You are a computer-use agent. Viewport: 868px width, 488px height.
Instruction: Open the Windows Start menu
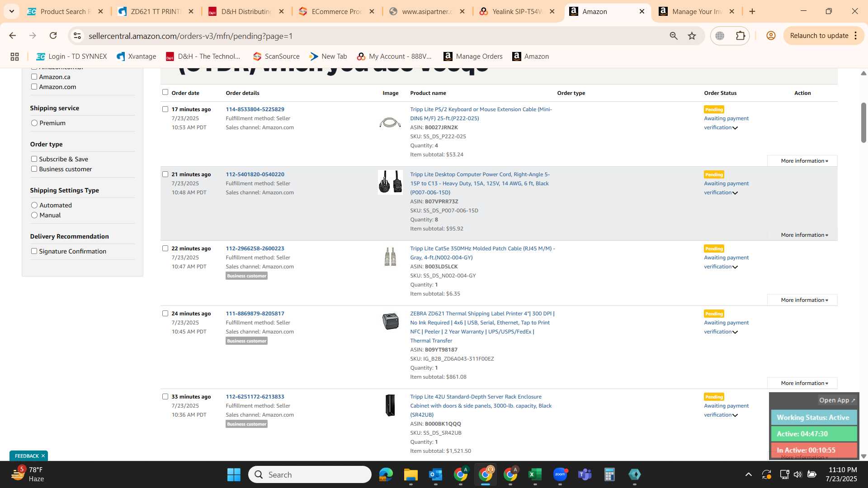point(234,474)
